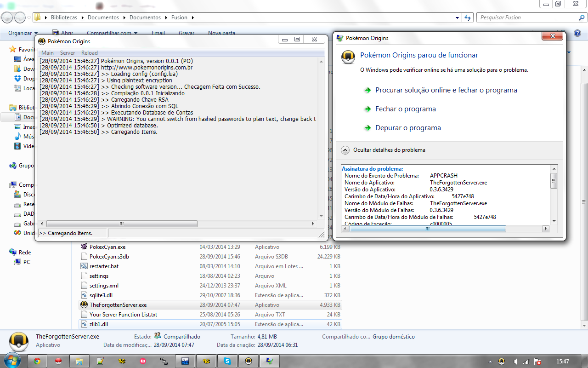Click the 'Carregando Chave RSA' log line

click(x=139, y=100)
